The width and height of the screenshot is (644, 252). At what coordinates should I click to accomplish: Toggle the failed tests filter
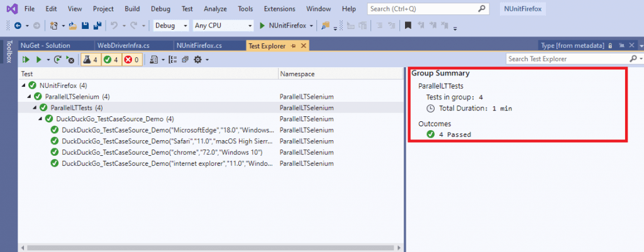[132, 59]
